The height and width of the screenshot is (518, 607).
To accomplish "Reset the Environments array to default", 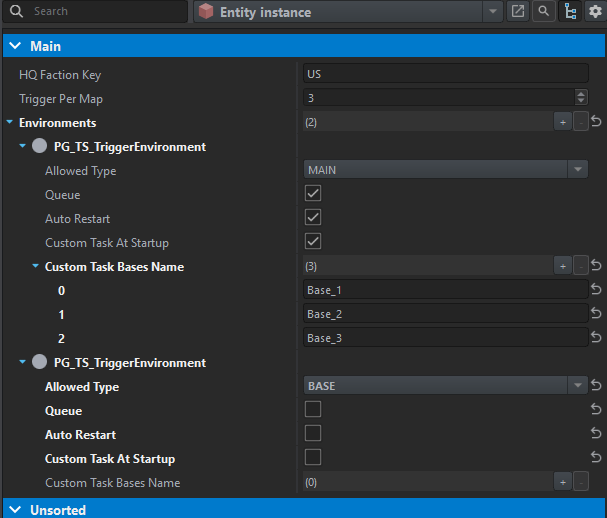I will 596,122.
